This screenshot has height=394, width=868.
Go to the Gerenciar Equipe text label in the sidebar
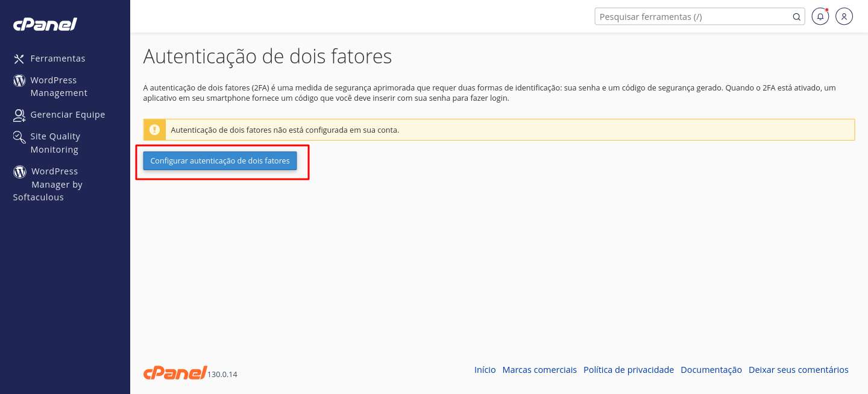[x=68, y=115]
